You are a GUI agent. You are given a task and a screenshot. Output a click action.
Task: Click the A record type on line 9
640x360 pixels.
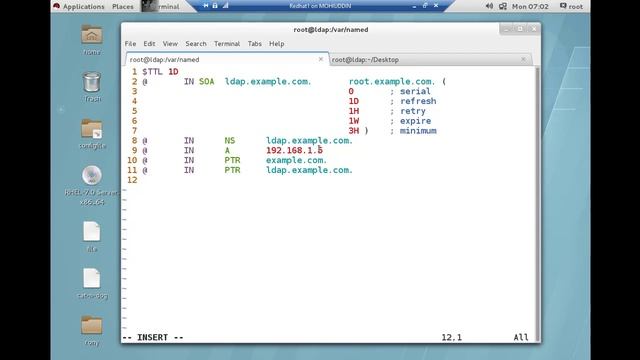[x=227, y=151]
